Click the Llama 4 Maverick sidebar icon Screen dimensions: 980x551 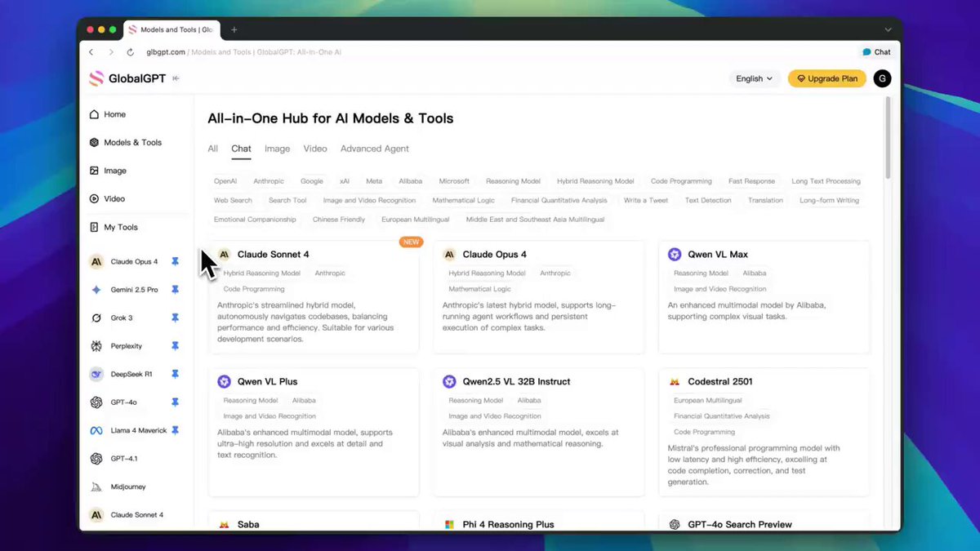coord(96,430)
